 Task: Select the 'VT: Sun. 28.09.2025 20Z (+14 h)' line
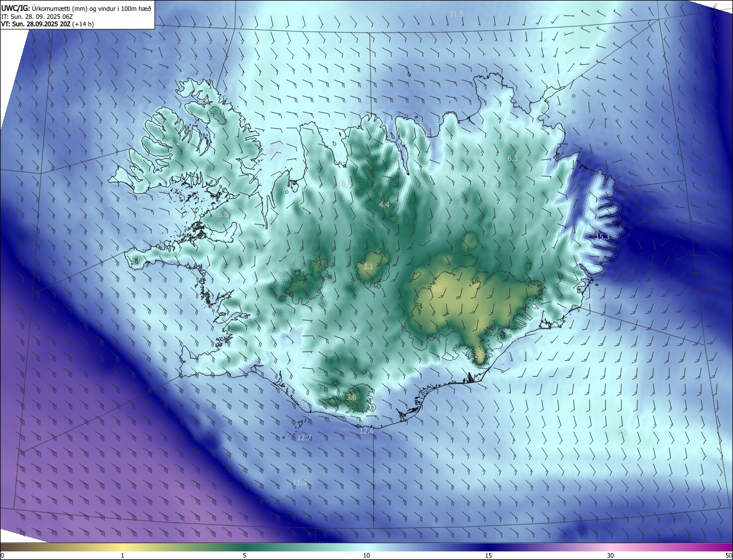click(x=47, y=24)
